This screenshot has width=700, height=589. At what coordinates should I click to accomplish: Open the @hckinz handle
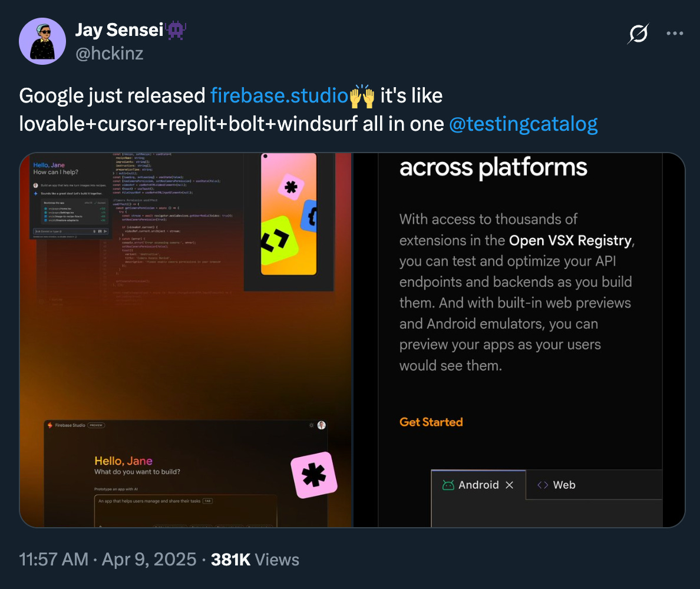[110, 54]
